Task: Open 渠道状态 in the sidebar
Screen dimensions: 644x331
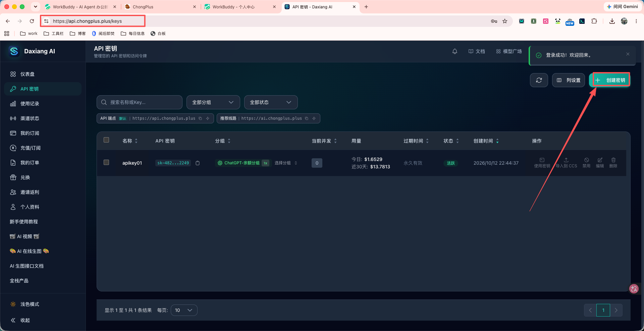Action: (43, 118)
